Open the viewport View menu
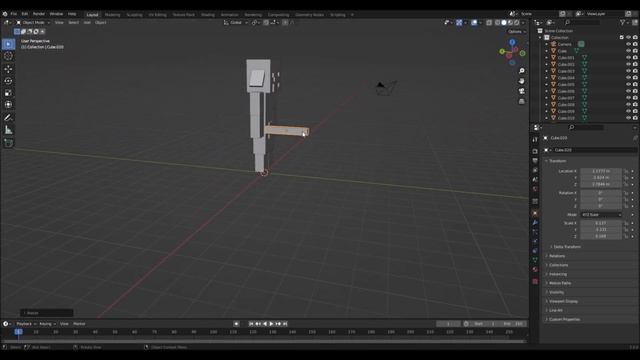This screenshot has height=360, width=640. coord(59,22)
